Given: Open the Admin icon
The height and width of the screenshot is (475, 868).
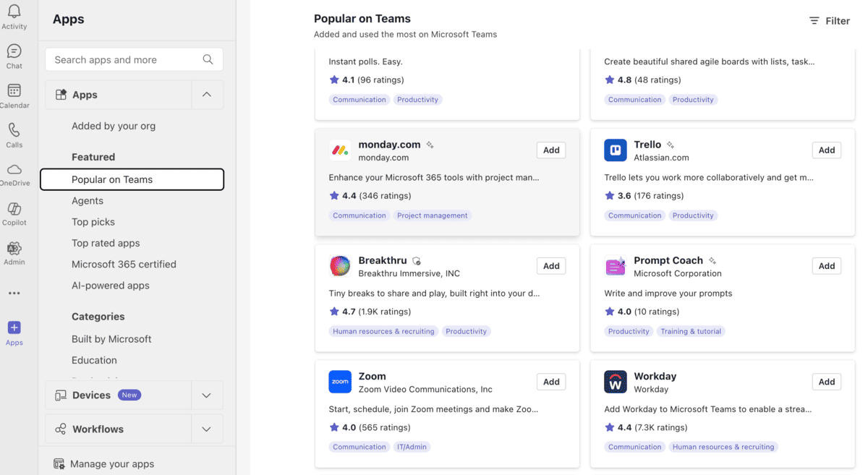Looking at the screenshot, I should click(x=14, y=248).
